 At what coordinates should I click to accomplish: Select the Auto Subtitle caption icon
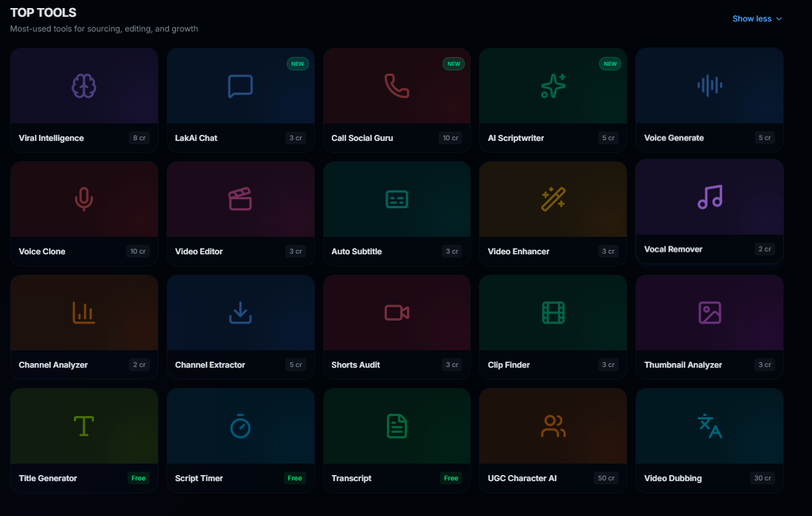click(x=396, y=199)
